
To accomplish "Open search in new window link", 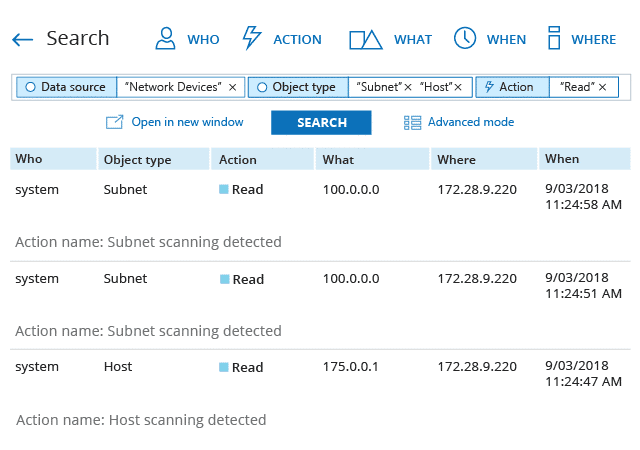I will tap(187, 122).
